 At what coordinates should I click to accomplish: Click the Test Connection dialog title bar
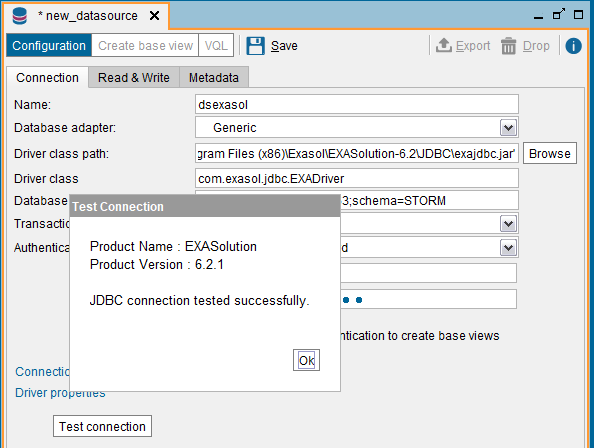click(x=205, y=206)
